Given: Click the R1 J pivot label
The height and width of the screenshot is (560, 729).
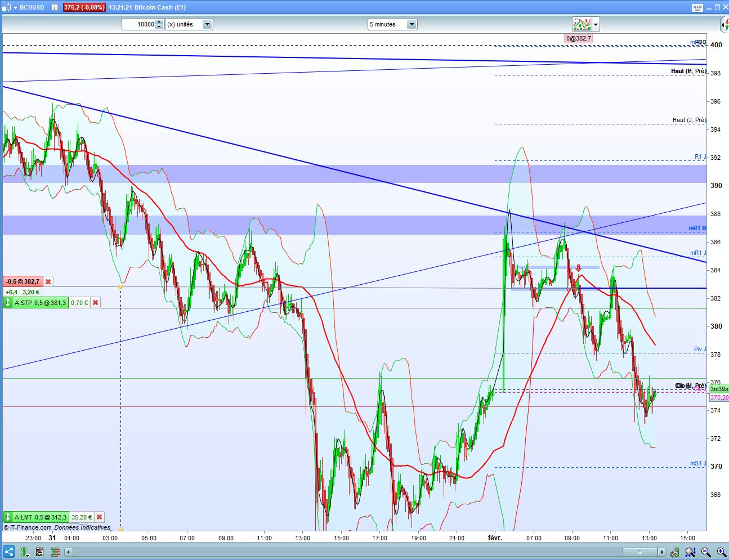Looking at the screenshot, I should pos(700,157).
